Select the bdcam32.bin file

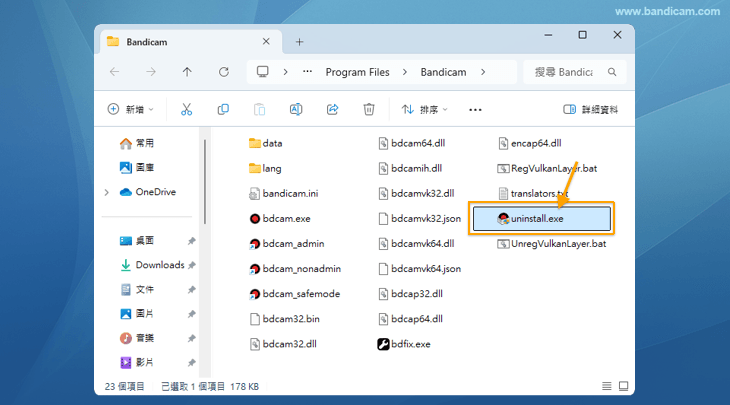pyautogui.click(x=284, y=319)
